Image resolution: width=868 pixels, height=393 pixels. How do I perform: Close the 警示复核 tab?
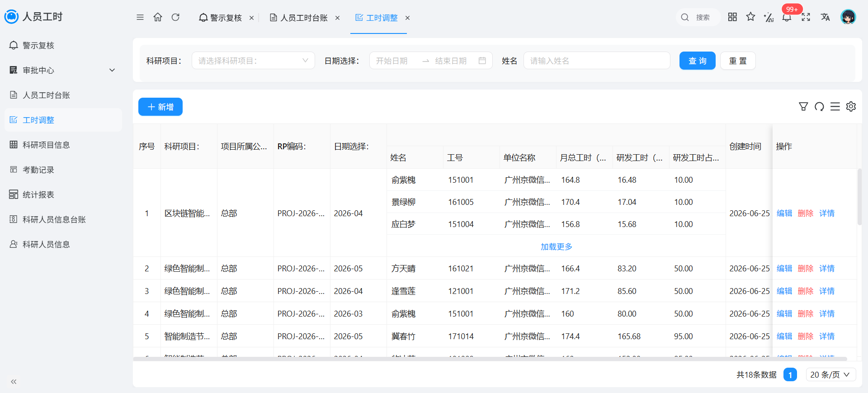(251, 18)
